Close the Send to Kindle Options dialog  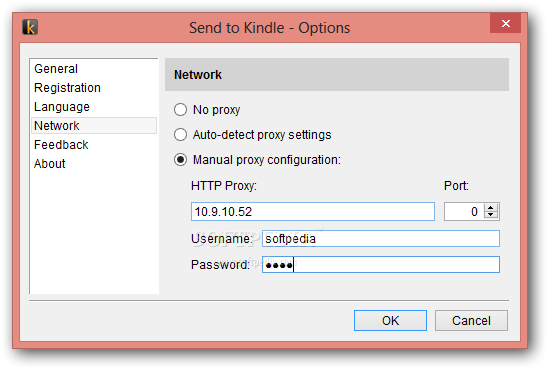(505, 23)
